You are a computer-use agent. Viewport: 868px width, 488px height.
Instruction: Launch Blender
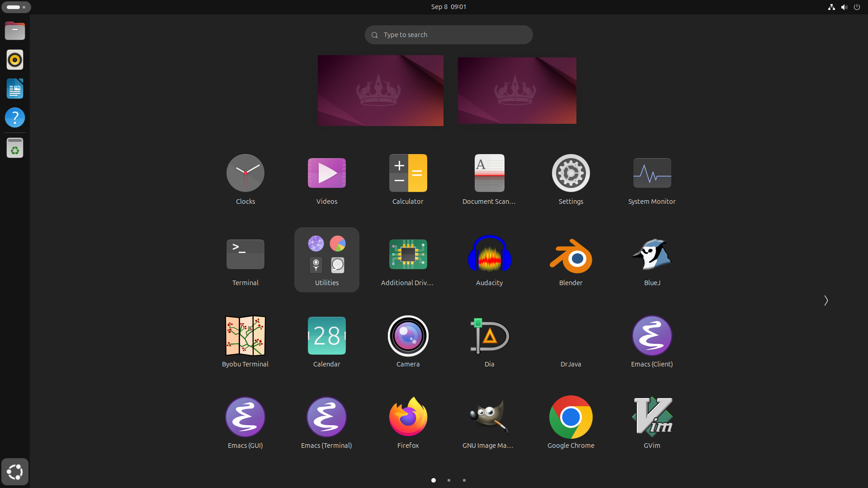pyautogui.click(x=571, y=260)
